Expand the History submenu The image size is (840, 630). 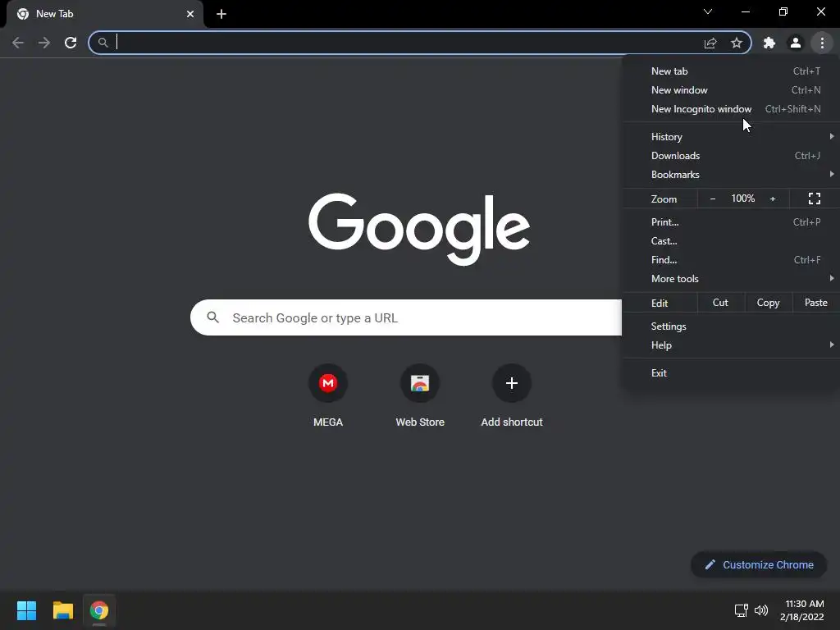coord(731,137)
